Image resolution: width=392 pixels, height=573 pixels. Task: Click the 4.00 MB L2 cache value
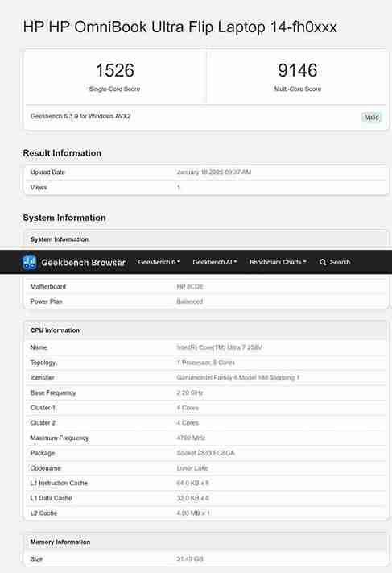tap(193, 513)
